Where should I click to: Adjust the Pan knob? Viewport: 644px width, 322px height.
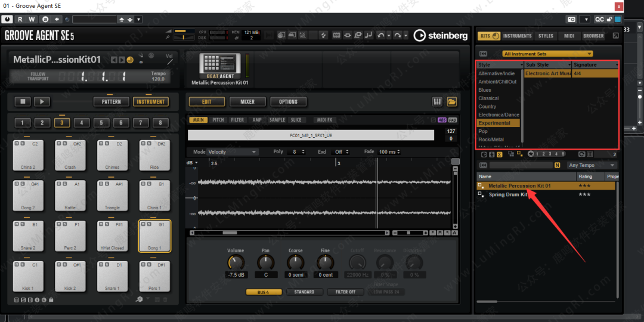pos(266,262)
